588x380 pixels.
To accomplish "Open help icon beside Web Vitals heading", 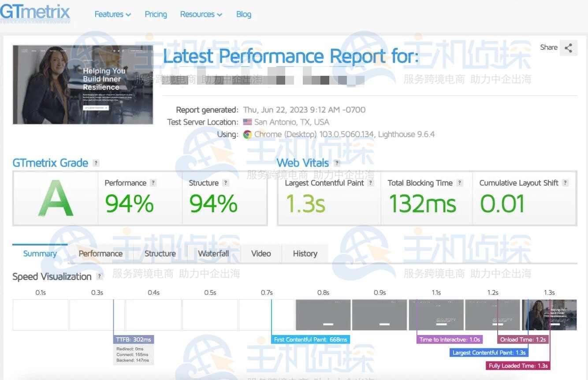I will [x=336, y=163].
